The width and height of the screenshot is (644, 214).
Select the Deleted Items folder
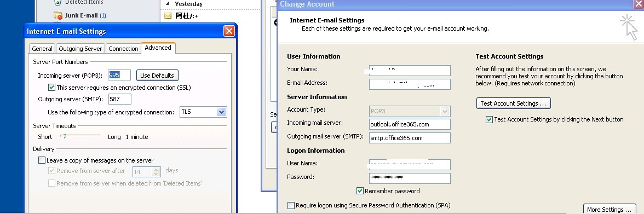pyautogui.click(x=84, y=2)
